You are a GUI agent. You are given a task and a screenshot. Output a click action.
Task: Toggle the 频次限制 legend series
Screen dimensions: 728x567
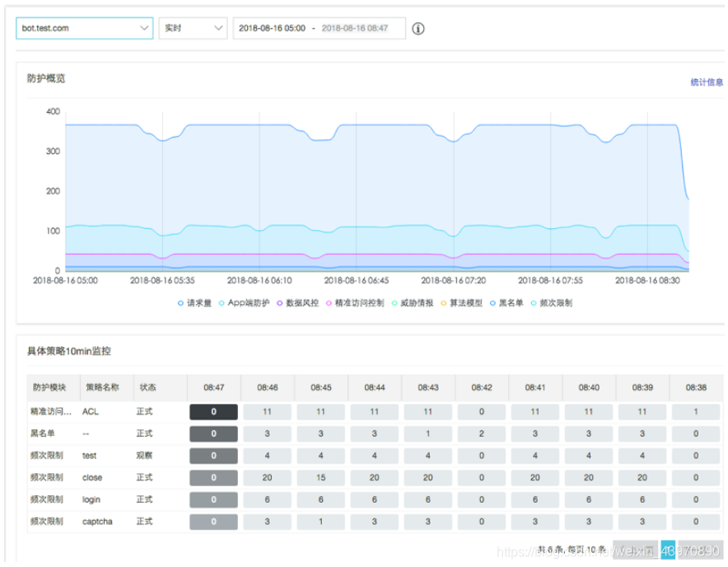click(552, 303)
